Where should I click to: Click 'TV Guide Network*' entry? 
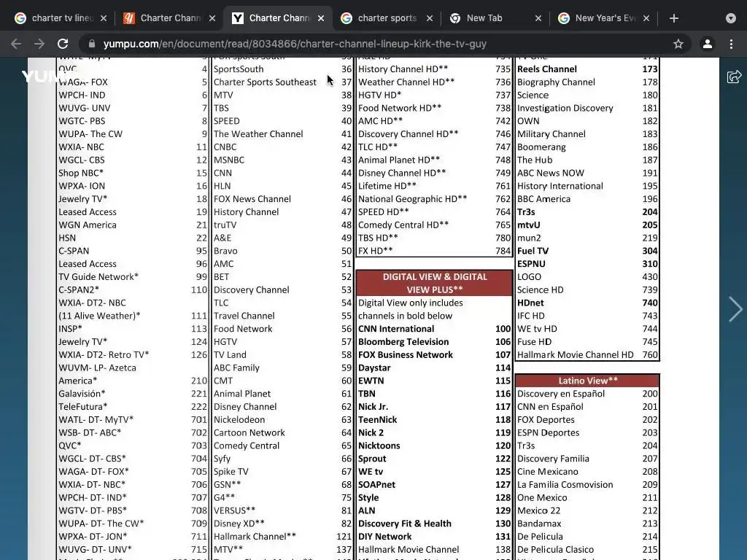point(98,276)
